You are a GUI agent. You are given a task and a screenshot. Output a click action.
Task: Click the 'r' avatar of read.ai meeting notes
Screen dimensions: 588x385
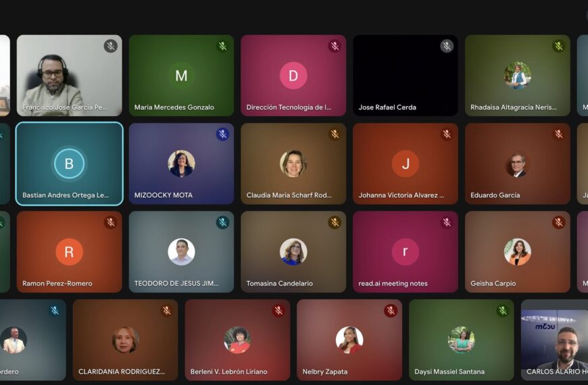point(406,252)
